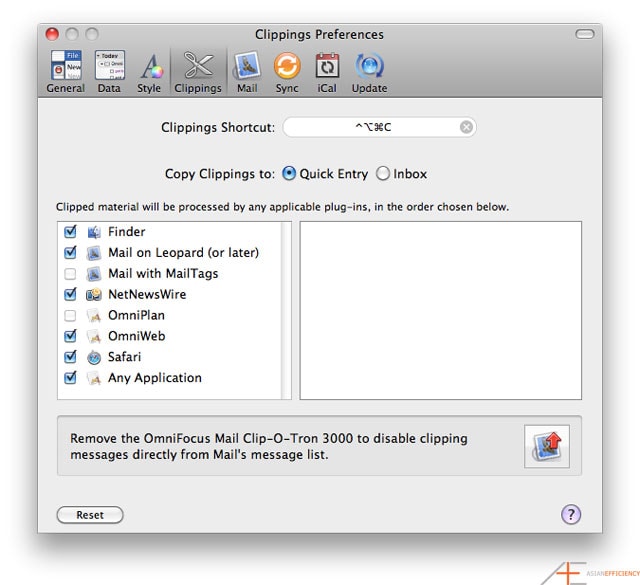Open the Sync preferences pane
Image resolution: width=640 pixels, height=585 pixels.
(287, 72)
